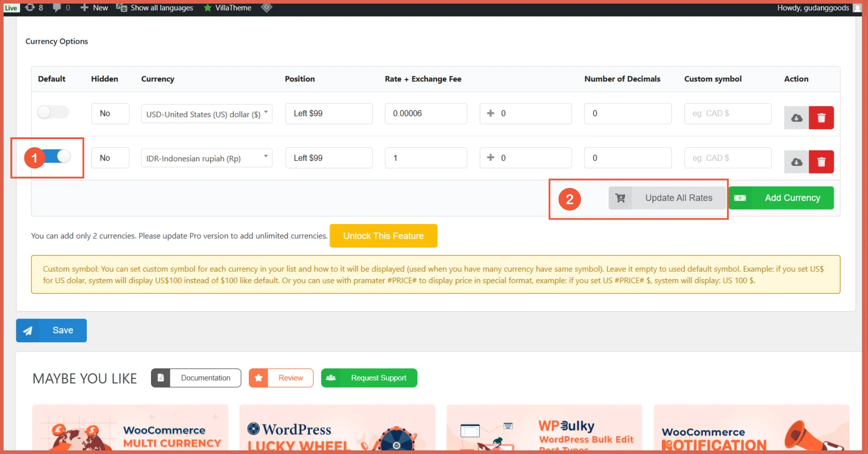
Task: Click the cloud download icon on the IDR row
Action: [796, 162]
